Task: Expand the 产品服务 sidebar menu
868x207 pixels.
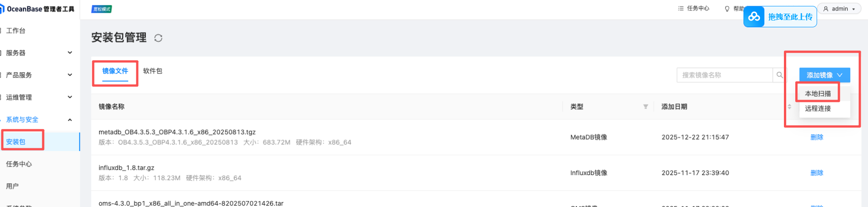Action: point(70,75)
